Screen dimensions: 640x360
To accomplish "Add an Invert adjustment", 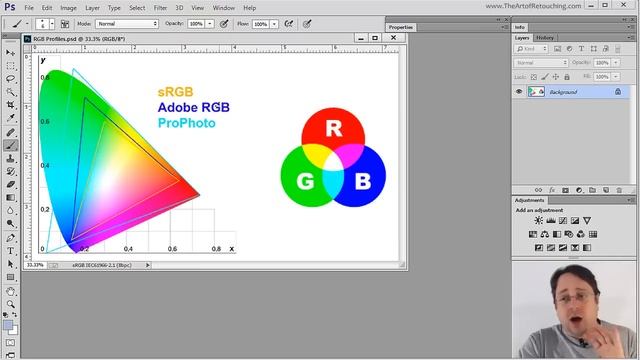I will pyautogui.click(x=539, y=248).
